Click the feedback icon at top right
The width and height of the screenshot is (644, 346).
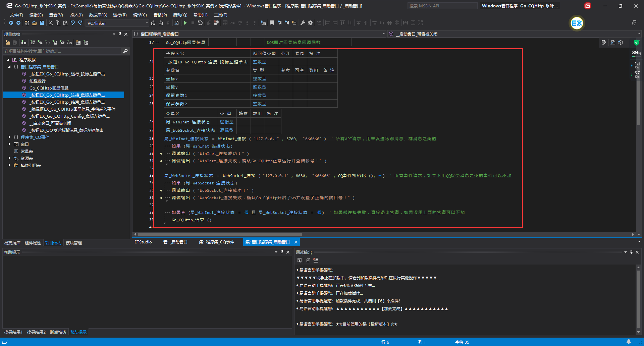pyautogui.click(x=634, y=23)
